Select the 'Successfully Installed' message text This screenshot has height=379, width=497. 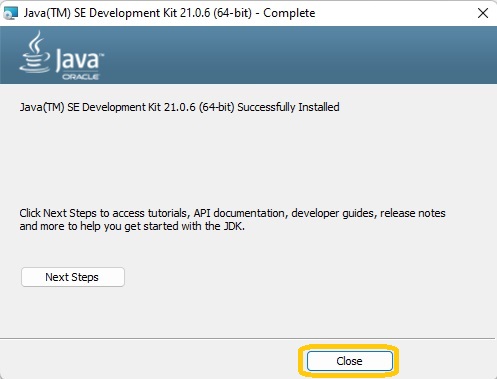coord(179,107)
